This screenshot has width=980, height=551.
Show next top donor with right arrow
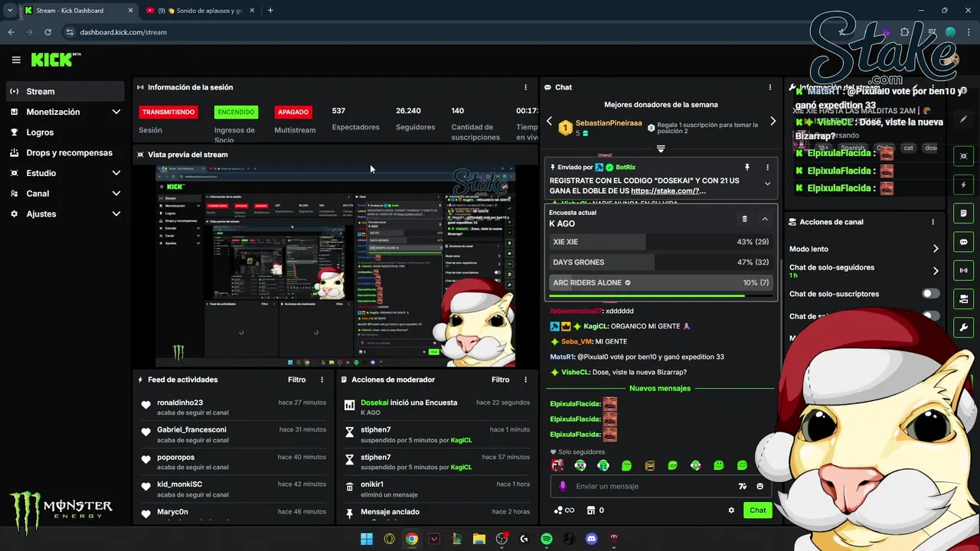point(773,121)
